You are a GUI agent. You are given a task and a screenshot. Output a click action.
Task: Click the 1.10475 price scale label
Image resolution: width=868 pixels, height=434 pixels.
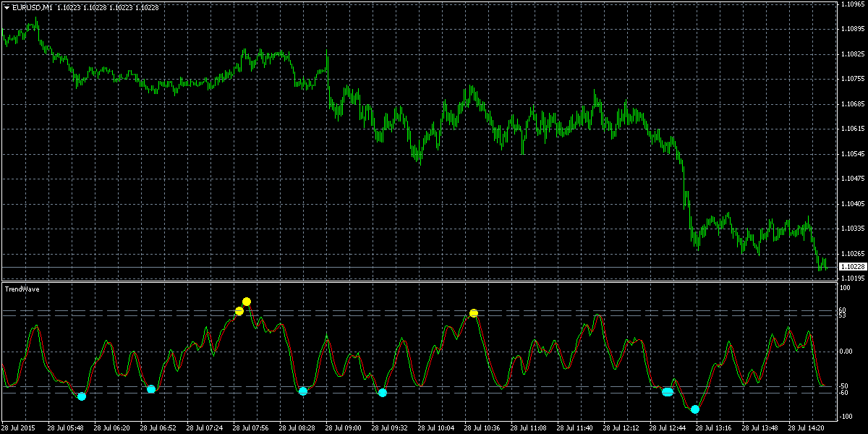pos(853,179)
